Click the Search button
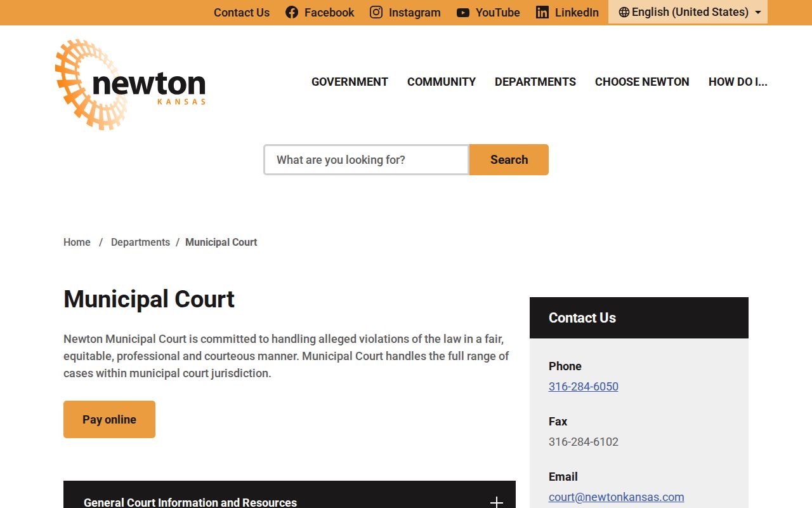Viewport: 812px width, 508px height. [x=509, y=159]
